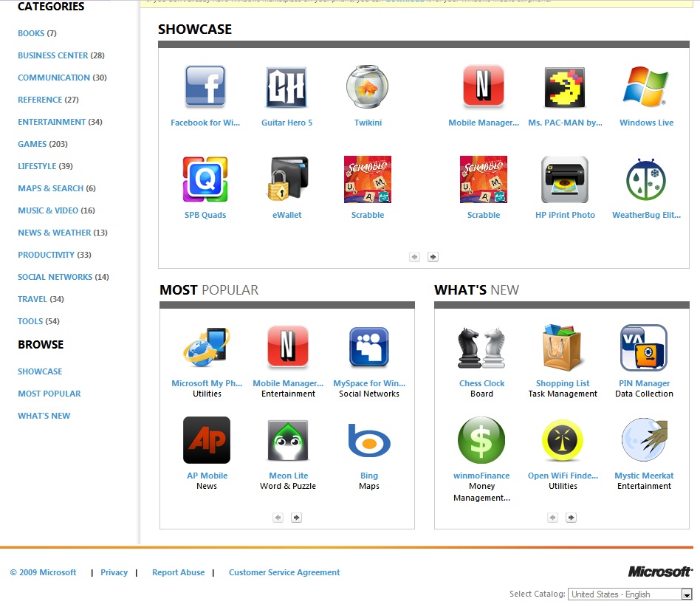The height and width of the screenshot is (607, 700).
Task: Open the Chess Clock title link
Action: point(481,383)
